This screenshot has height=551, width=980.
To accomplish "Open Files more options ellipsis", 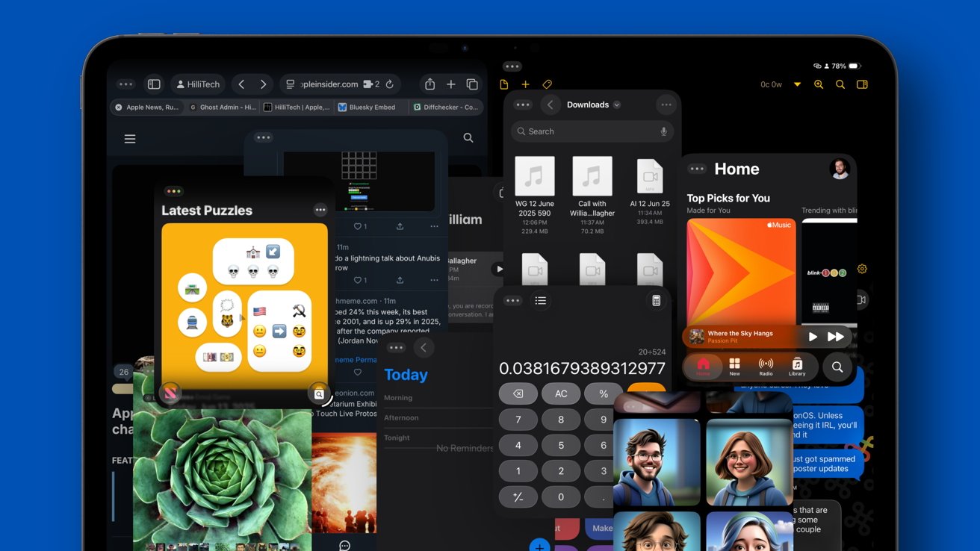I will (666, 105).
